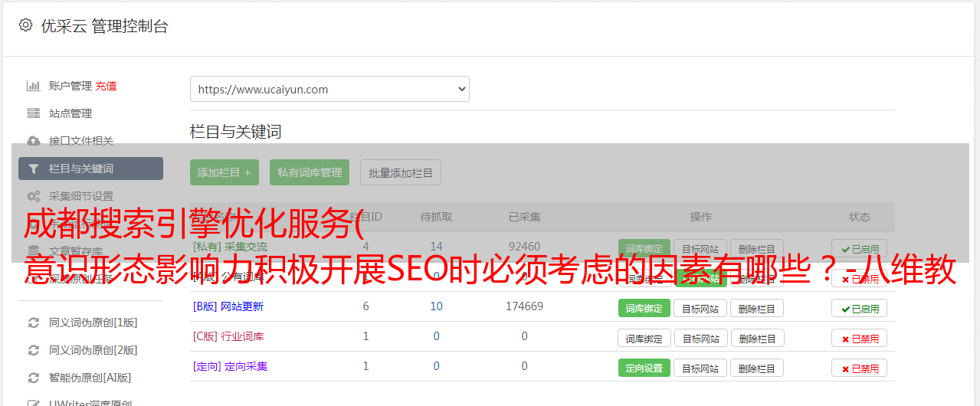This screenshot has height=406, width=980.
Task: Open 智能伪原创[AI版] in the sidebar
Action: point(90,378)
